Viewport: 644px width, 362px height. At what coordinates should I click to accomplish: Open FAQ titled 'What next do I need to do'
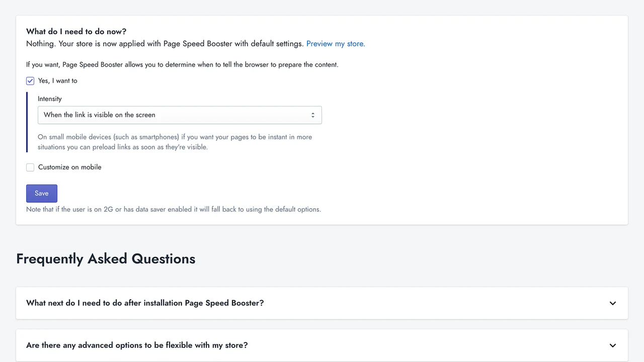[145, 303]
